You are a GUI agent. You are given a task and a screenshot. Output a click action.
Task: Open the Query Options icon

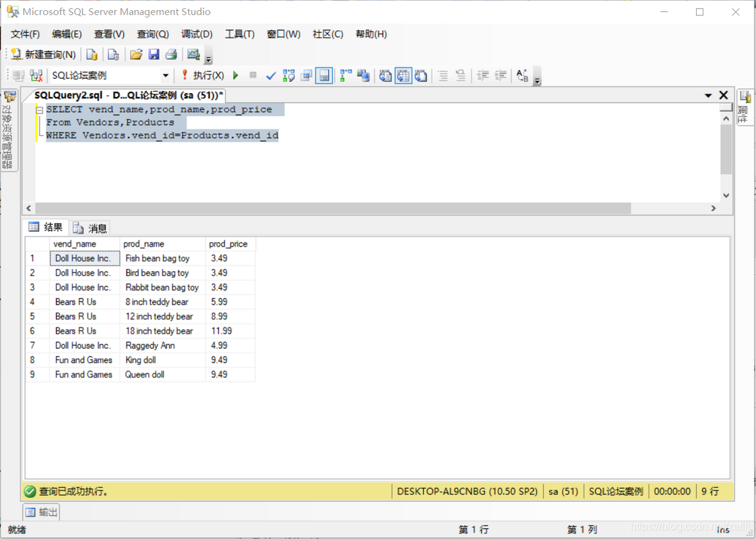[306, 75]
